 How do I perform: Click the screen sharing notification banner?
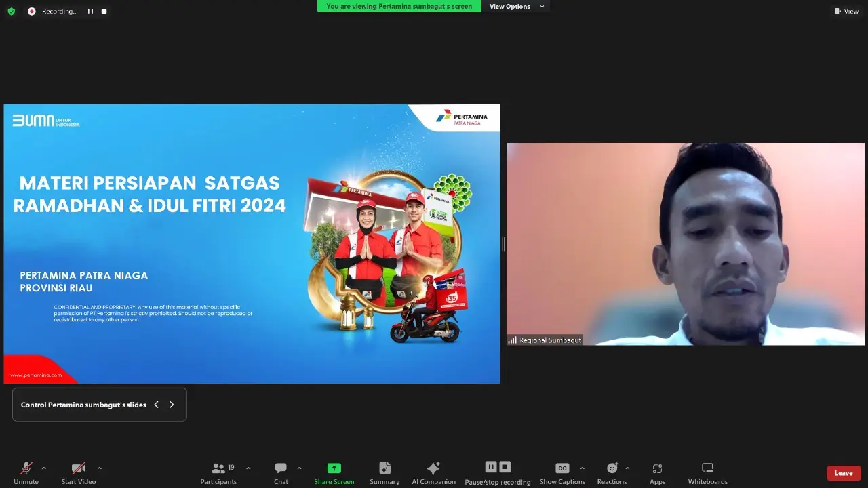click(399, 6)
